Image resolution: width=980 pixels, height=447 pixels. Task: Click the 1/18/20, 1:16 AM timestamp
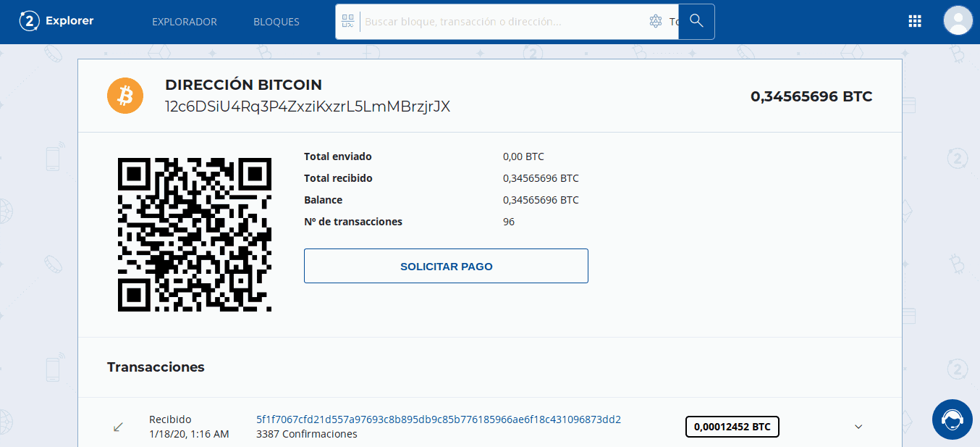(x=189, y=434)
